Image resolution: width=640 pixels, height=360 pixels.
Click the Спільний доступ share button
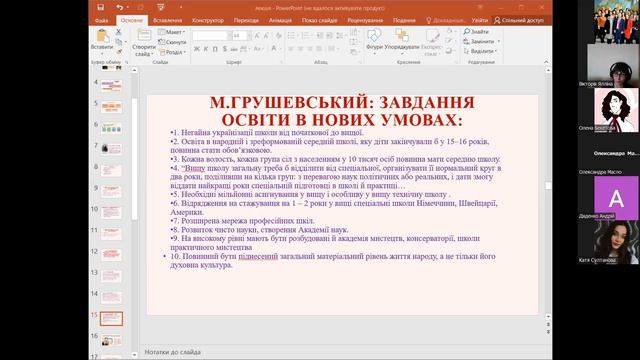519,20
